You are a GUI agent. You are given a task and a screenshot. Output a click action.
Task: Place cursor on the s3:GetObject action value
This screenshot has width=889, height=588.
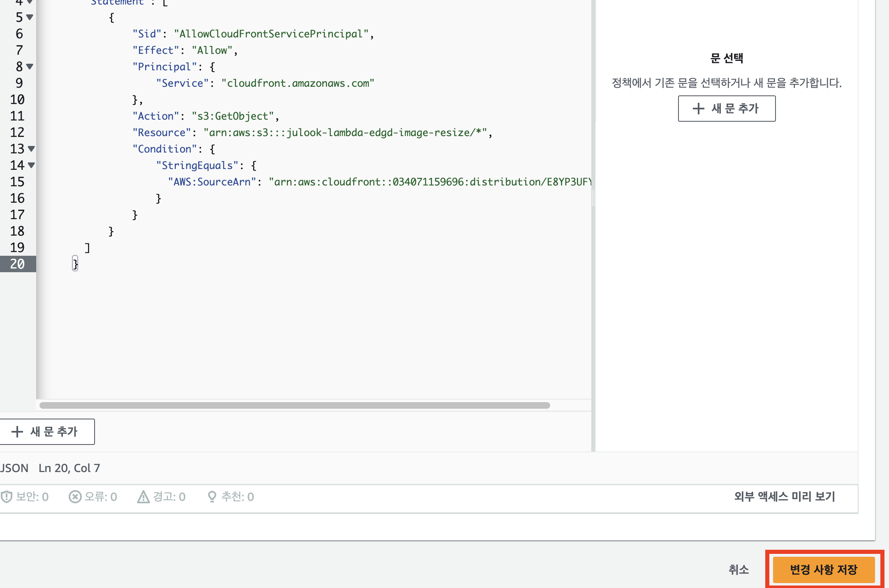click(x=232, y=116)
